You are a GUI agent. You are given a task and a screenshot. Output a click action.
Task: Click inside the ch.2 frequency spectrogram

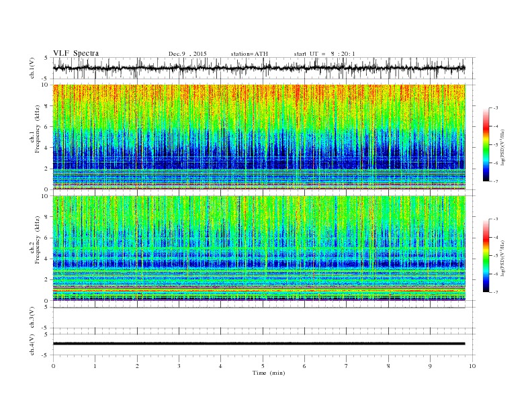259,248
